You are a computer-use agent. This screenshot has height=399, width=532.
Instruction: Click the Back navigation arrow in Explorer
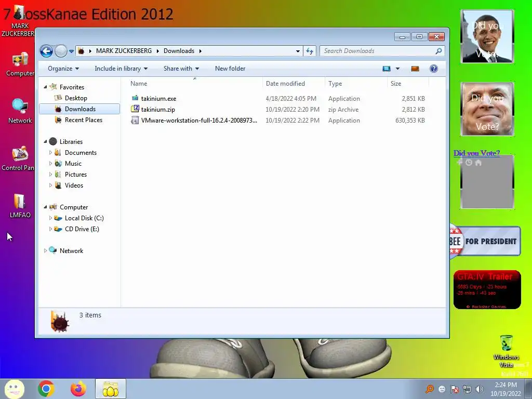(46, 51)
